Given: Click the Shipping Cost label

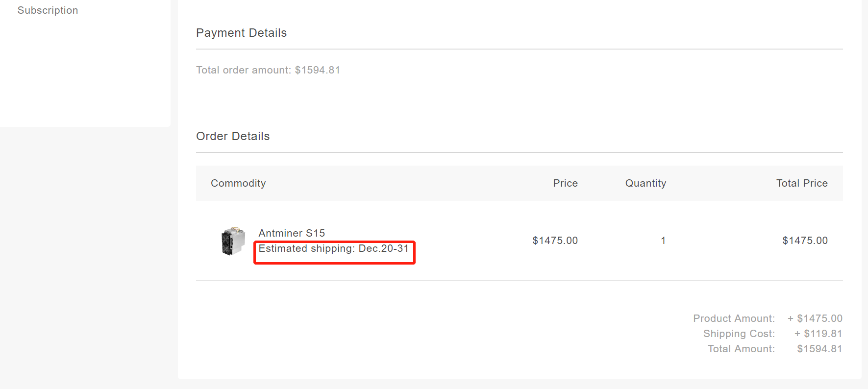Looking at the screenshot, I should 739,334.
